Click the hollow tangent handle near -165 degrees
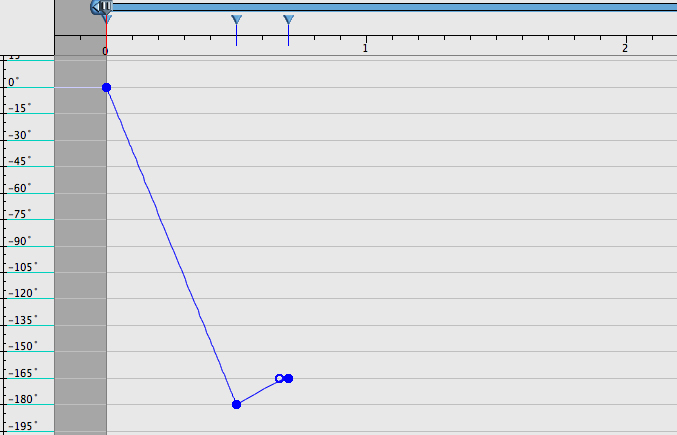The height and width of the screenshot is (435, 677). point(279,378)
